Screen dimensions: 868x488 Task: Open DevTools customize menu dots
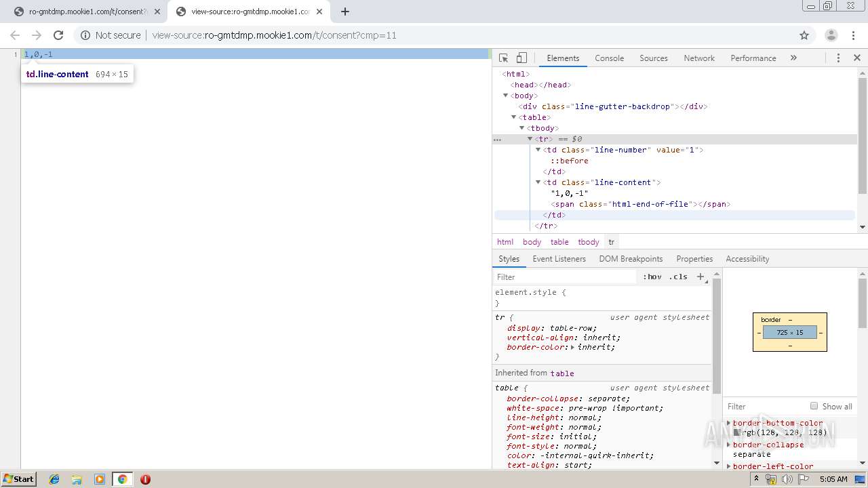[x=838, y=58]
